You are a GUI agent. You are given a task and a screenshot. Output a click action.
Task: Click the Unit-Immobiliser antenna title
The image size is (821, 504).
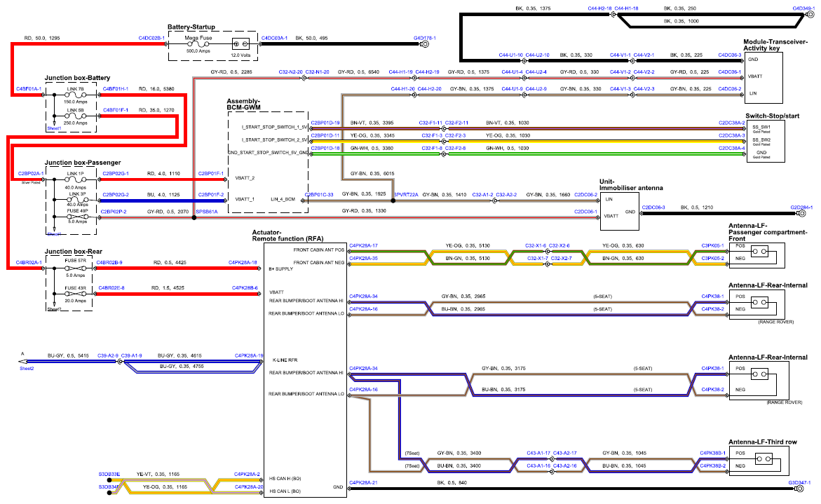click(x=631, y=185)
